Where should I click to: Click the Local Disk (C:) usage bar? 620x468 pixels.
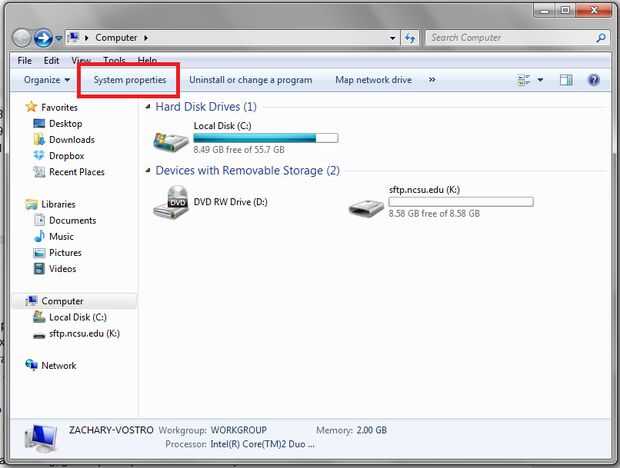[266, 138]
